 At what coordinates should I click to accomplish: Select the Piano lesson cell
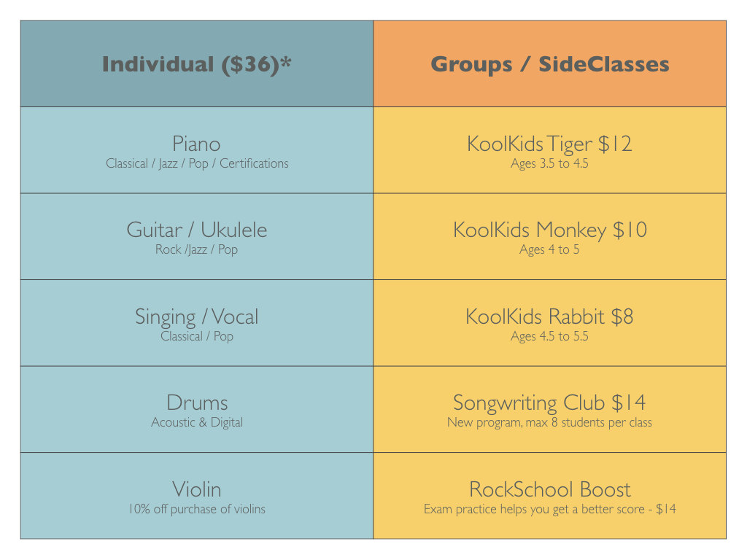click(x=197, y=150)
